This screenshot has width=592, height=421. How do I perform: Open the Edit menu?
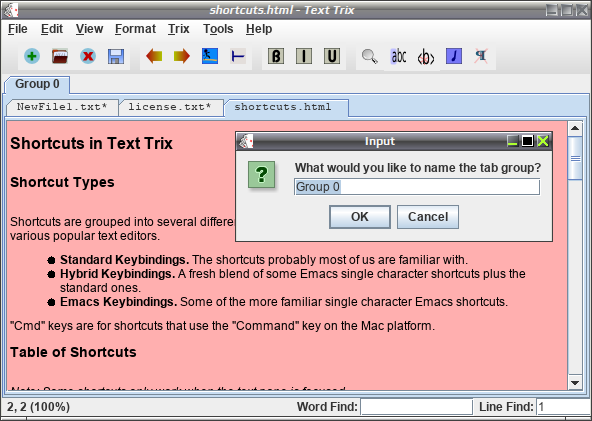tap(52, 29)
